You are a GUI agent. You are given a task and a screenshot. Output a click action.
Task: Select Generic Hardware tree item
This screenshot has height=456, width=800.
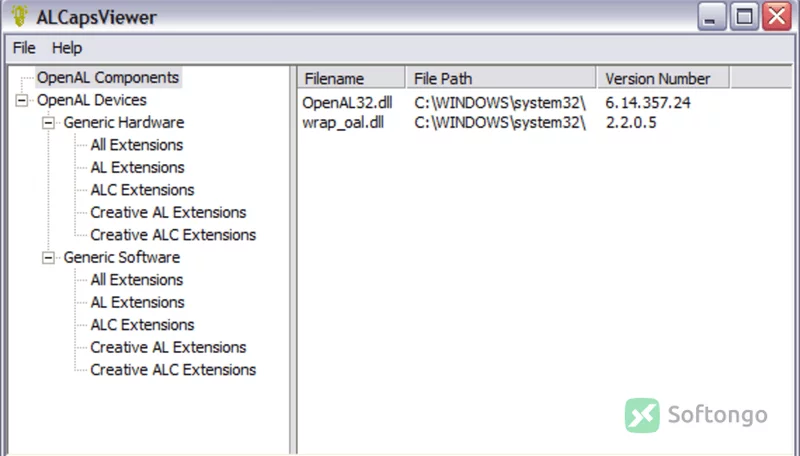point(123,122)
